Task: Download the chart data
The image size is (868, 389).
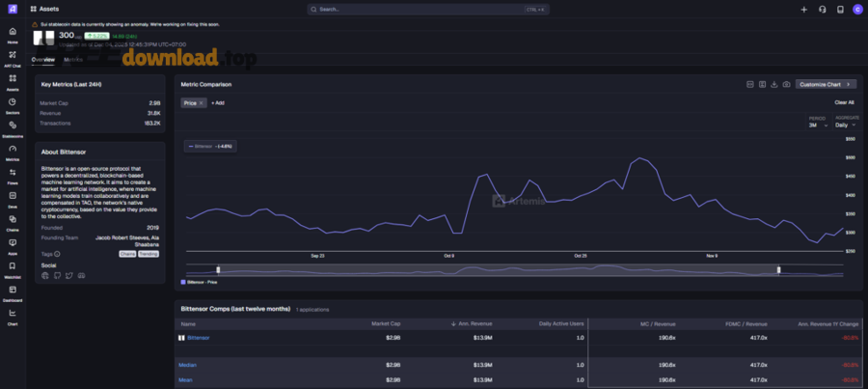Action: 774,84
